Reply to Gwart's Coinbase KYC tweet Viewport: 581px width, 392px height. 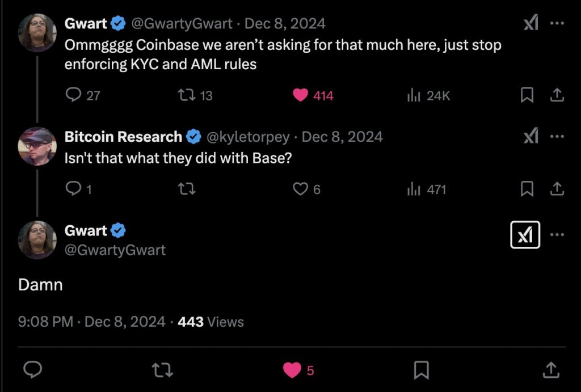tap(74, 95)
